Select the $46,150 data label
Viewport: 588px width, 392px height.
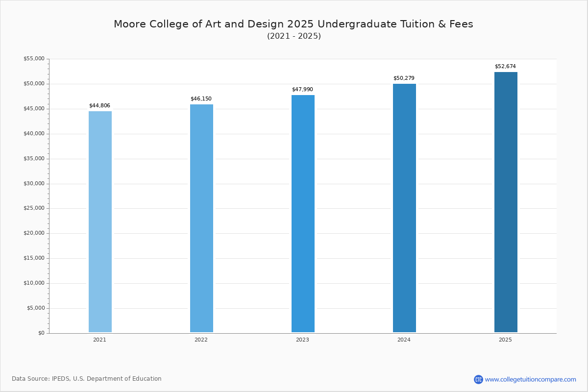point(201,99)
